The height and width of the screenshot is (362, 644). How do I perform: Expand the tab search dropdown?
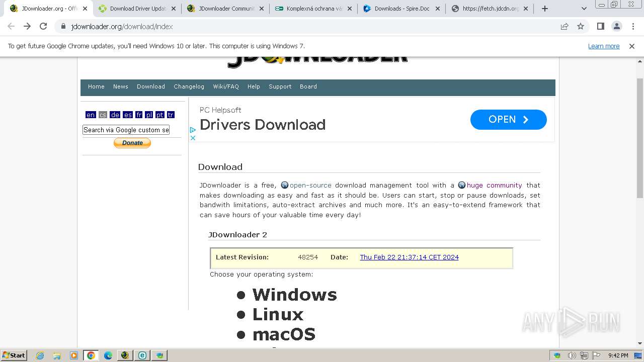[584, 9]
